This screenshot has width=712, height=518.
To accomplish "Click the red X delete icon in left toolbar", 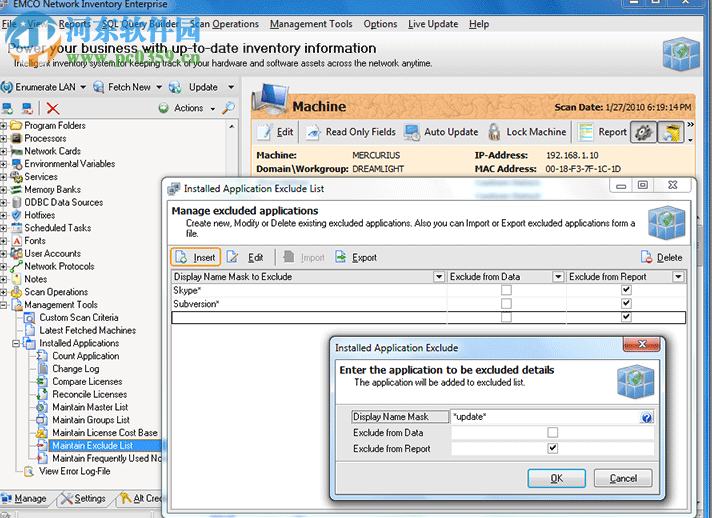I will pos(53,108).
